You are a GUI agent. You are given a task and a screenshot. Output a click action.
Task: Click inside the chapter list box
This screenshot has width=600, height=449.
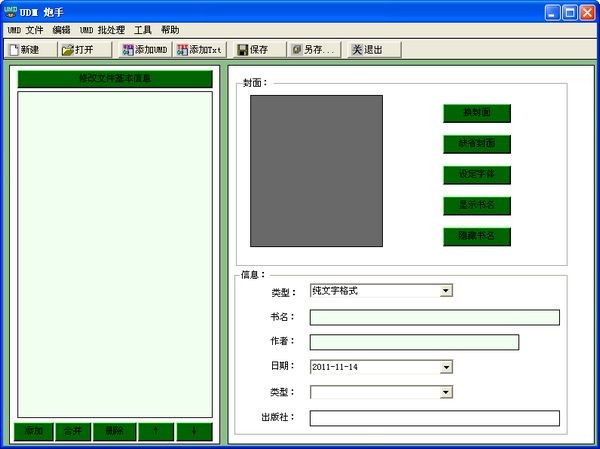(115, 255)
